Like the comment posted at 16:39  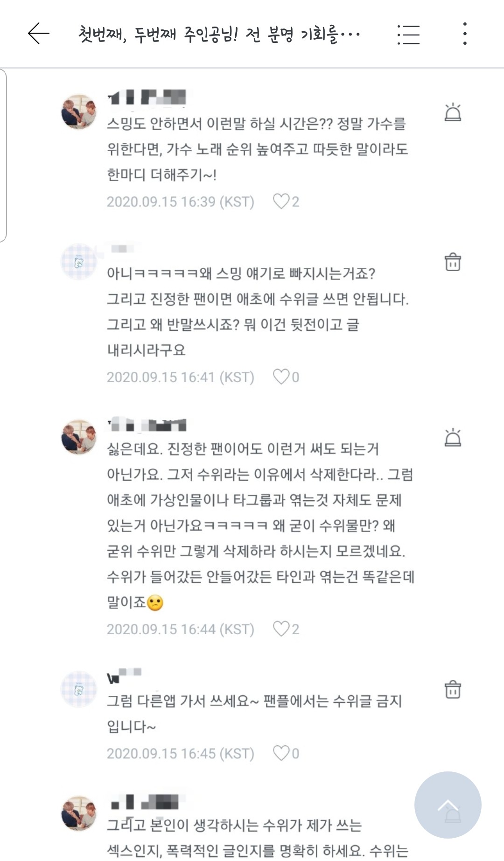(x=281, y=202)
